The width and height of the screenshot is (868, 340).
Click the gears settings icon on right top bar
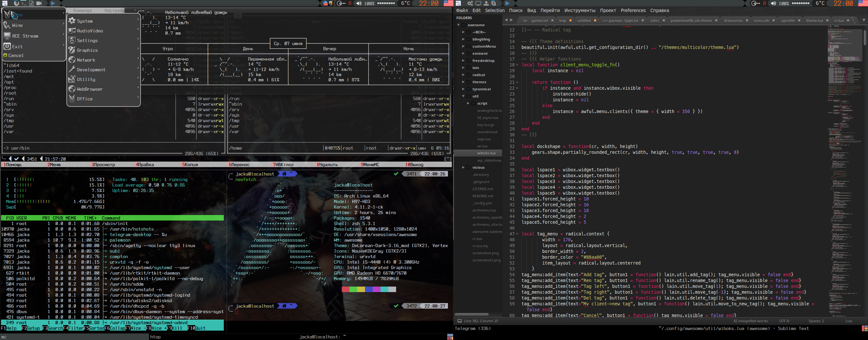click(x=470, y=3)
